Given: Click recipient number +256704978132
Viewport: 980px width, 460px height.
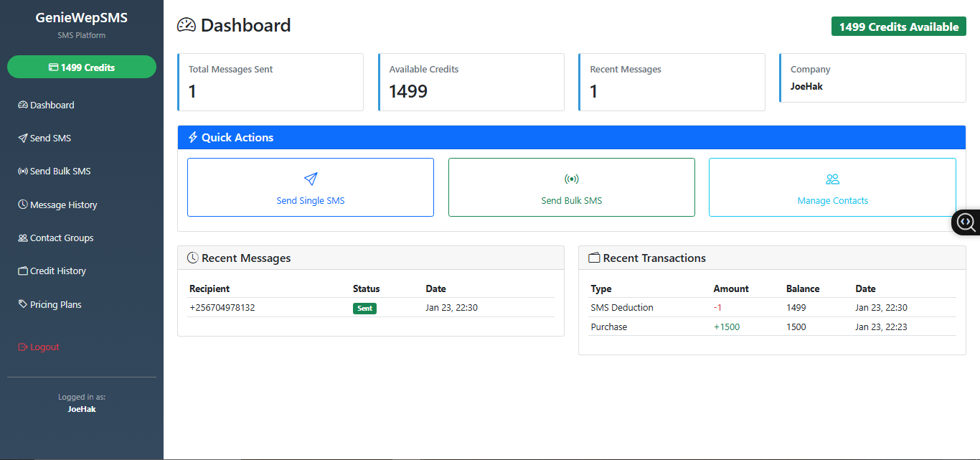Looking at the screenshot, I should click(x=222, y=308).
